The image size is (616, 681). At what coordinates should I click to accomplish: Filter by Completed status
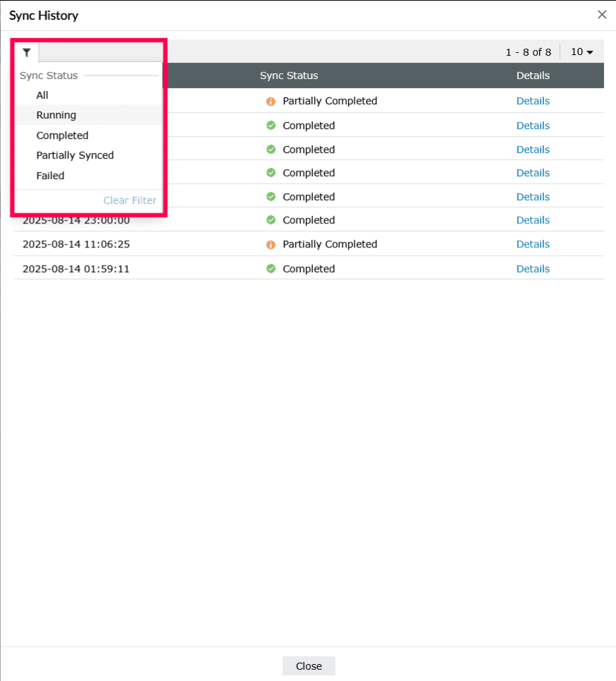pos(62,135)
